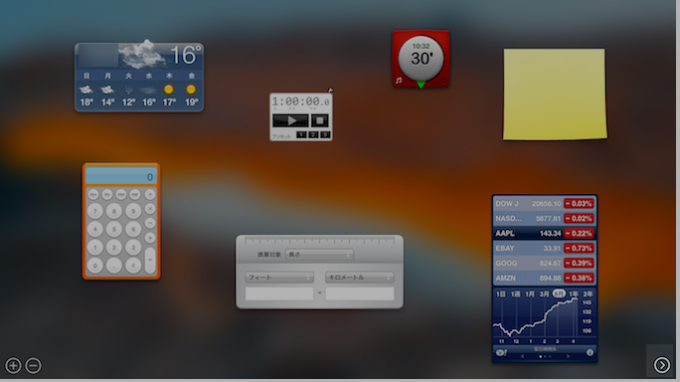Click Tuesday 12° forecast icon

coord(128,90)
